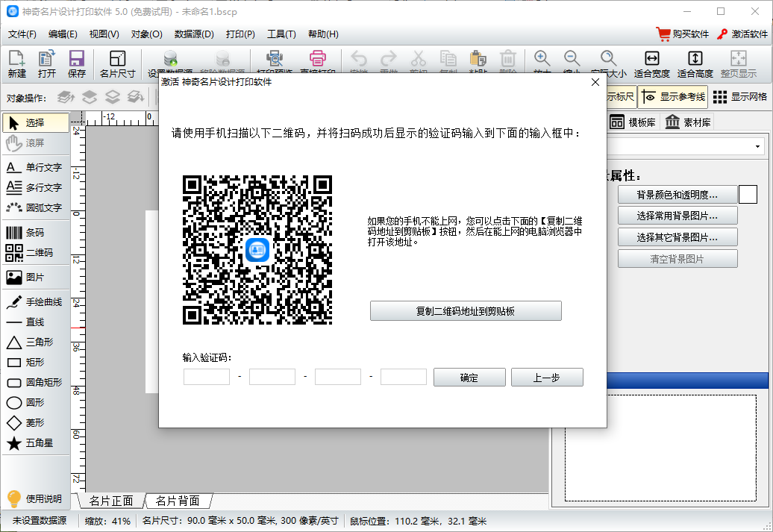The width and height of the screenshot is (773, 532).
Task: Click the direct print printer icon
Action: pos(318,59)
